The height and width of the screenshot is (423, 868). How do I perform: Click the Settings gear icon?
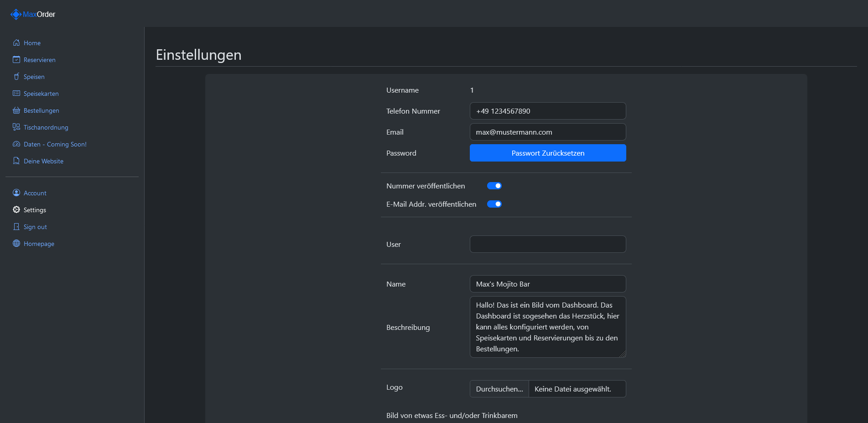(16, 210)
